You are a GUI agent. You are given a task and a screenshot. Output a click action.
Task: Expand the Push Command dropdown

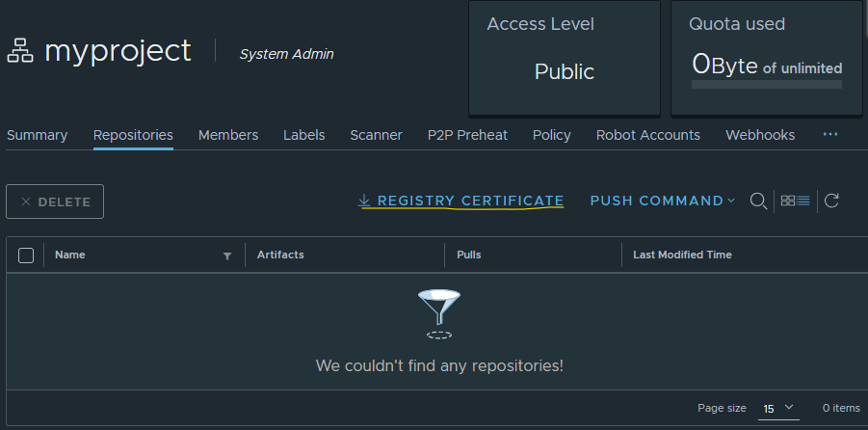[x=662, y=201]
